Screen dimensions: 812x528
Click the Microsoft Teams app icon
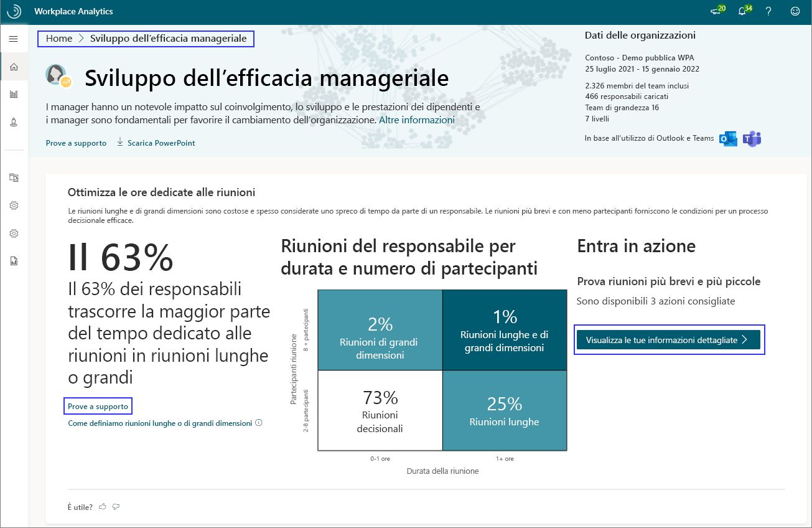pos(752,139)
